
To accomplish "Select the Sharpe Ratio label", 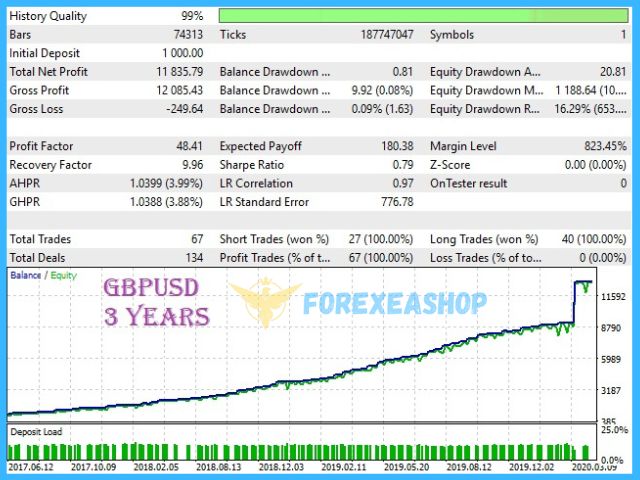I will [x=252, y=165].
